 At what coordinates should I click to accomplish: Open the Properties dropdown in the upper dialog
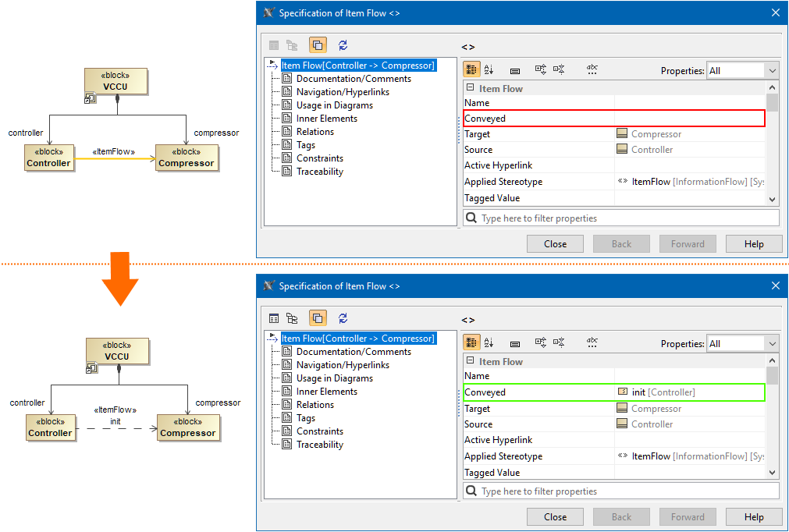[x=741, y=70]
